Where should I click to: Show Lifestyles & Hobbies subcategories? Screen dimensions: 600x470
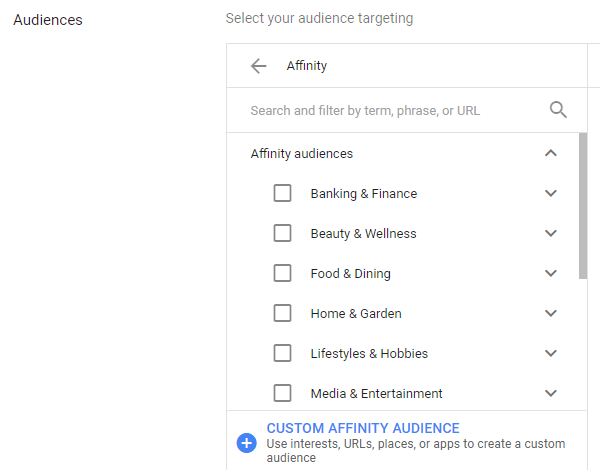point(550,353)
